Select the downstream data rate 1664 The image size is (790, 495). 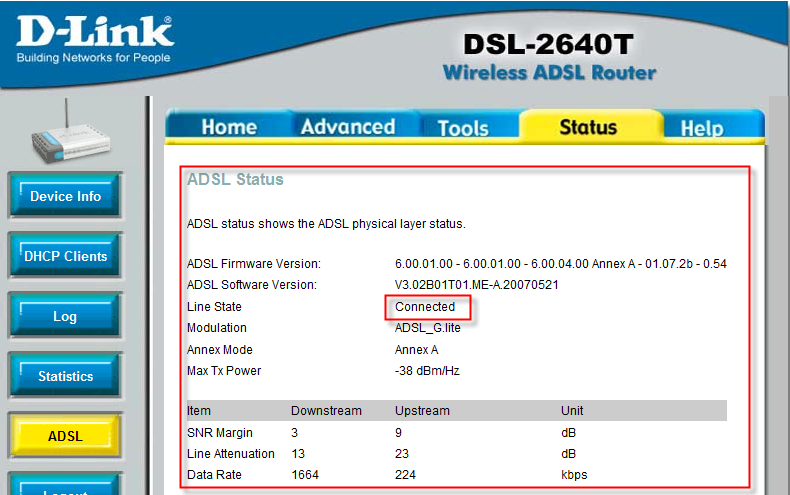(305, 475)
